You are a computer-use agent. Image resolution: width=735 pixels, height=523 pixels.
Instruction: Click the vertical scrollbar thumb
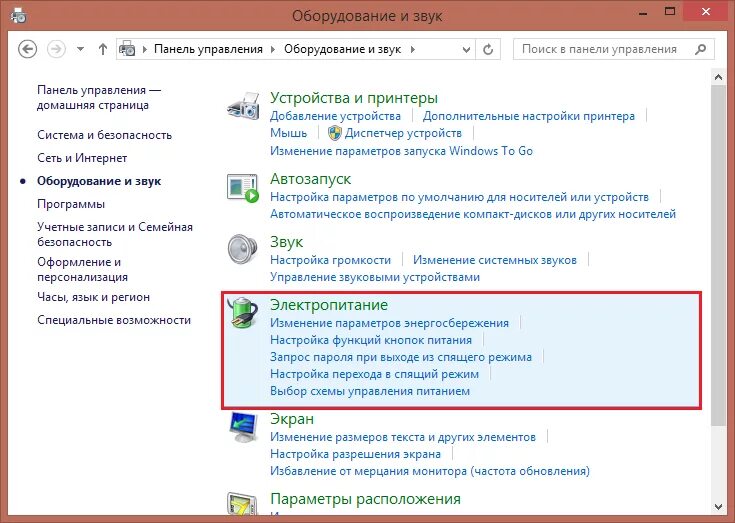click(719, 255)
